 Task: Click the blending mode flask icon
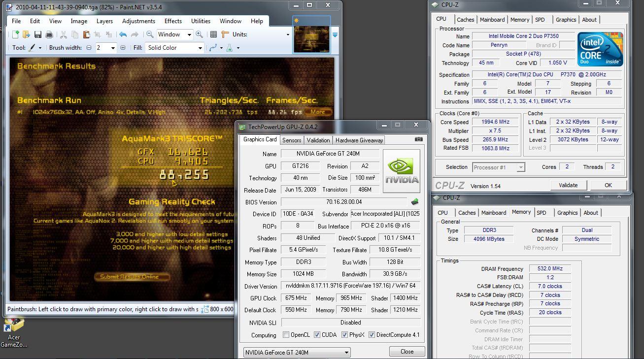(x=230, y=48)
